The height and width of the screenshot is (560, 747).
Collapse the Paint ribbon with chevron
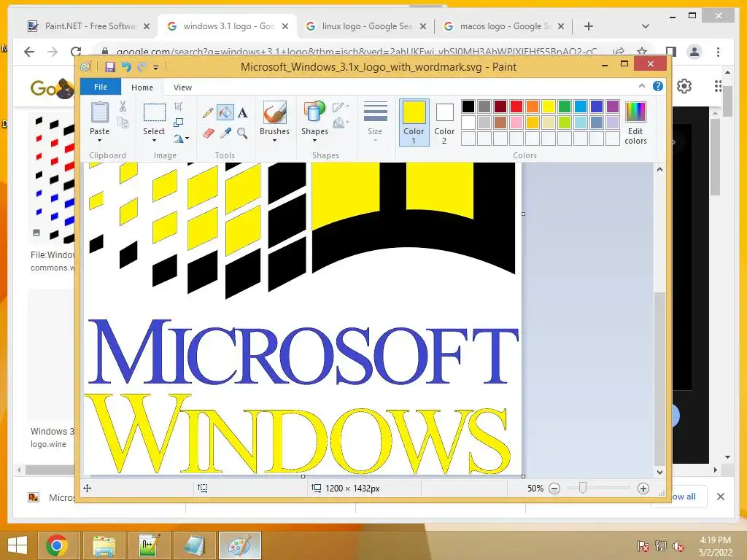coord(642,86)
